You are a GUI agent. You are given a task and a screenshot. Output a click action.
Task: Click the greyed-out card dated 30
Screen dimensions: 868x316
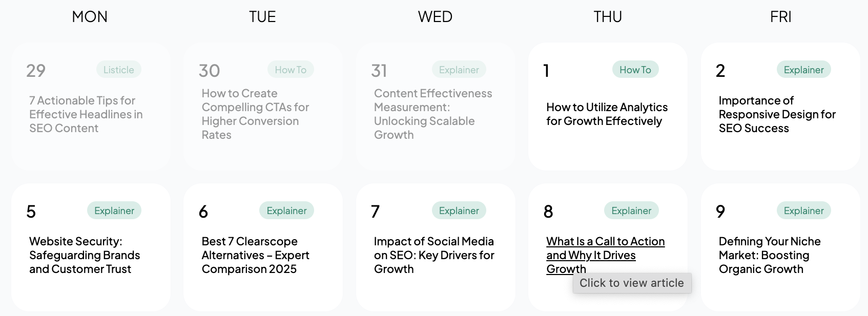[x=263, y=107]
